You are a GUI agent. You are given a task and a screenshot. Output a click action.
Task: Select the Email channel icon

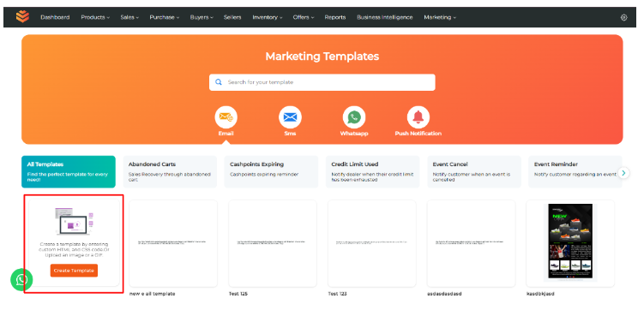[x=226, y=117]
